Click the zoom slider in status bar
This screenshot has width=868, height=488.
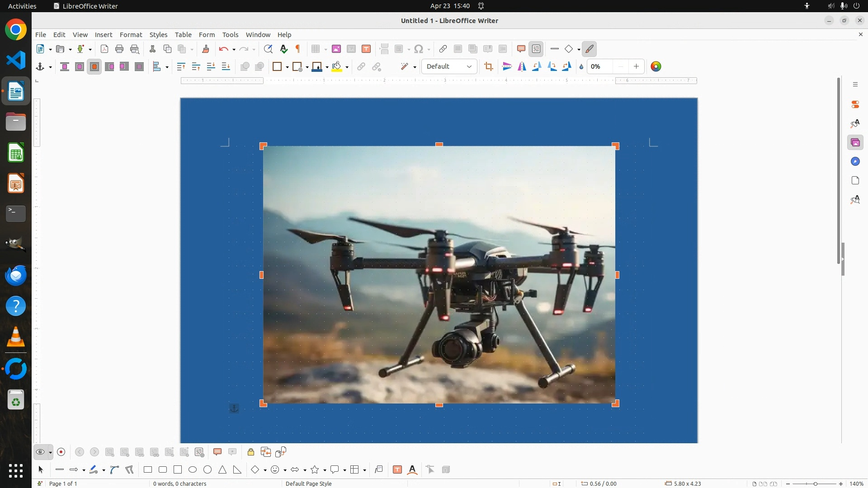[x=815, y=483]
